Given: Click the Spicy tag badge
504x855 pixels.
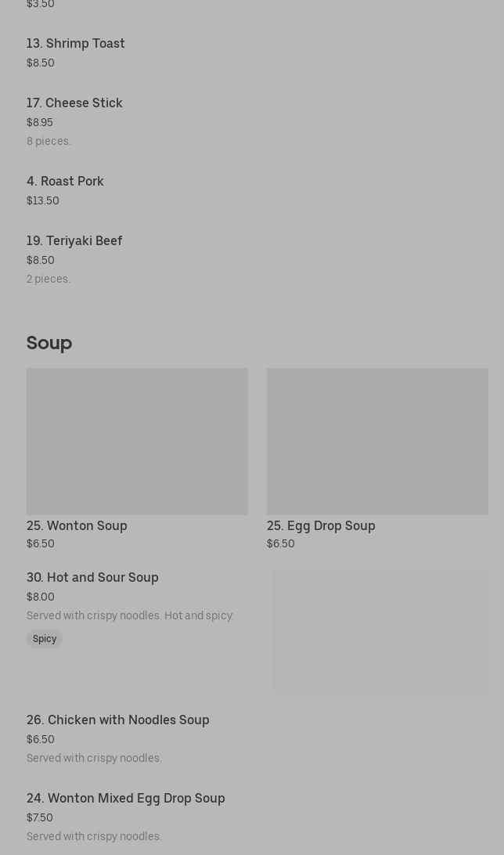Looking at the screenshot, I should (45, 639).
